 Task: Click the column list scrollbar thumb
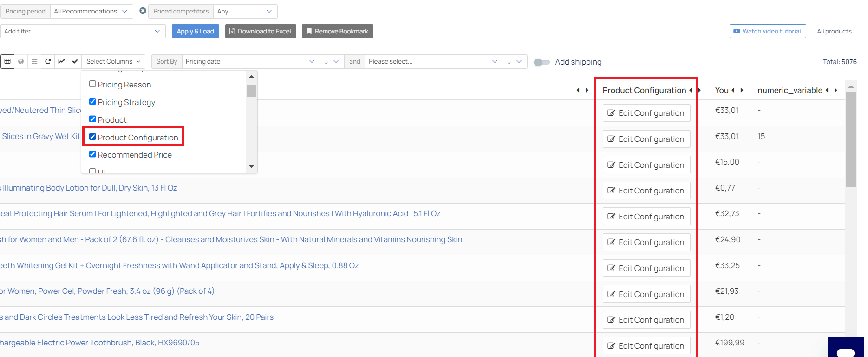pos(251,91)
